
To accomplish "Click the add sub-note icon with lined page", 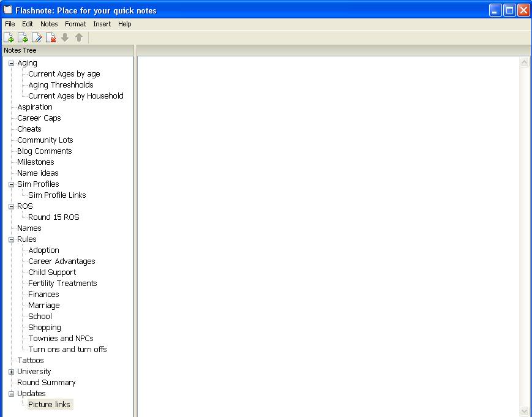I will pos(23,37).
